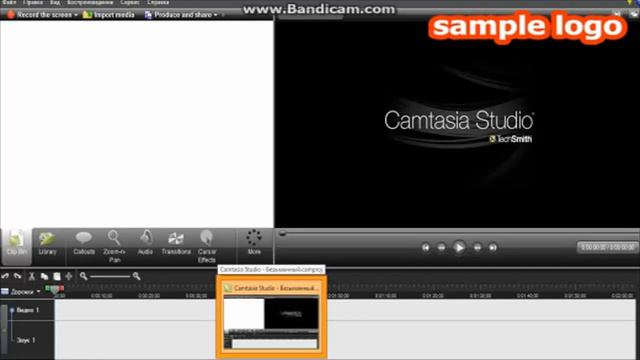Open the Воспроизведение menu
The width and height of the screenshot is (640, 360).
click(x=90, y=2)
